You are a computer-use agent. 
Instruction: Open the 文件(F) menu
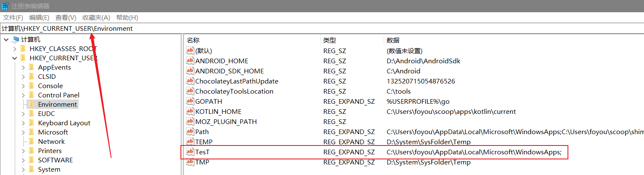13,17
